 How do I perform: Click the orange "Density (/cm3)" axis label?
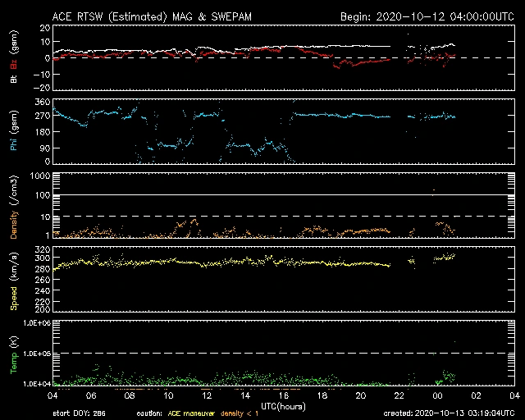point(15,207)
